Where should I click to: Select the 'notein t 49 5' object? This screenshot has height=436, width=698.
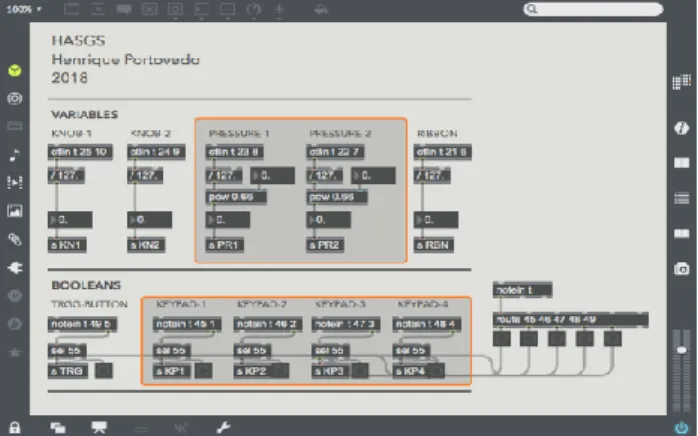(82, 324)
